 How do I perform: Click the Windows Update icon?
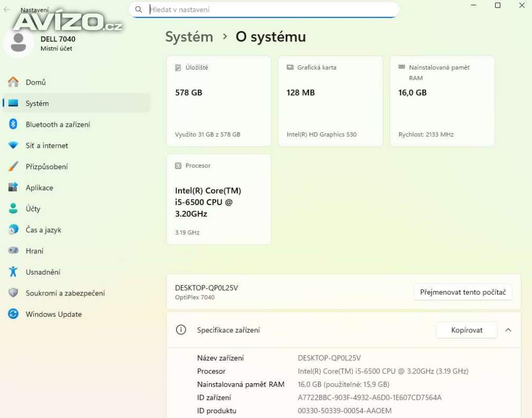click(14, 314)
